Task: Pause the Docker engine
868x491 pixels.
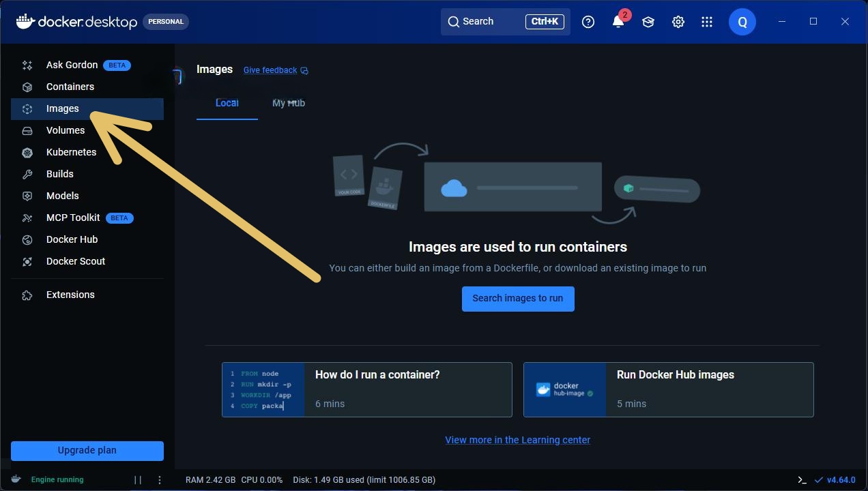Action: [138, 480]
